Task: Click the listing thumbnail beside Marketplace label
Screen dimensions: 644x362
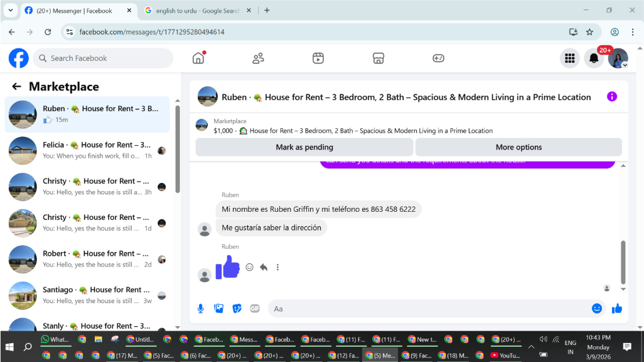Action: (201, 125)
